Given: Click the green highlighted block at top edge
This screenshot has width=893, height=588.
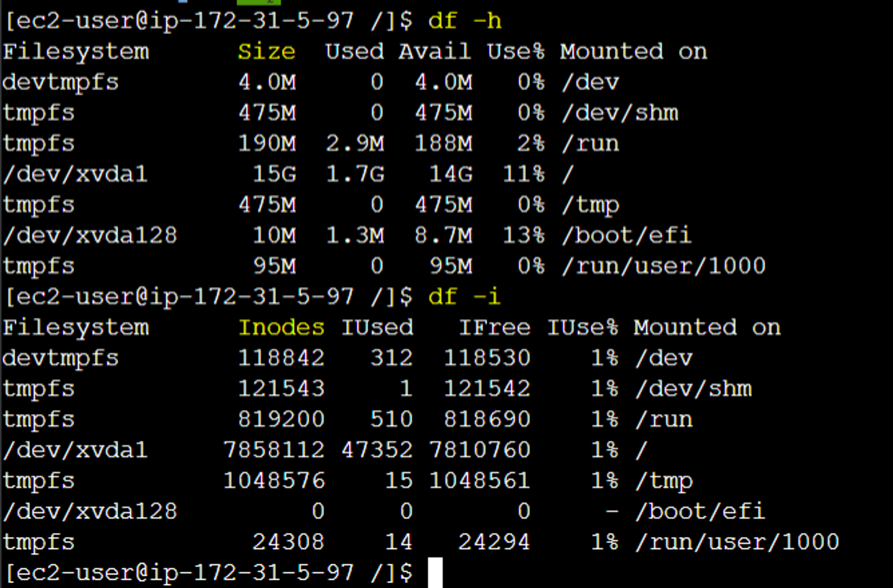Looking at the screenshot, I should point(259,2).
